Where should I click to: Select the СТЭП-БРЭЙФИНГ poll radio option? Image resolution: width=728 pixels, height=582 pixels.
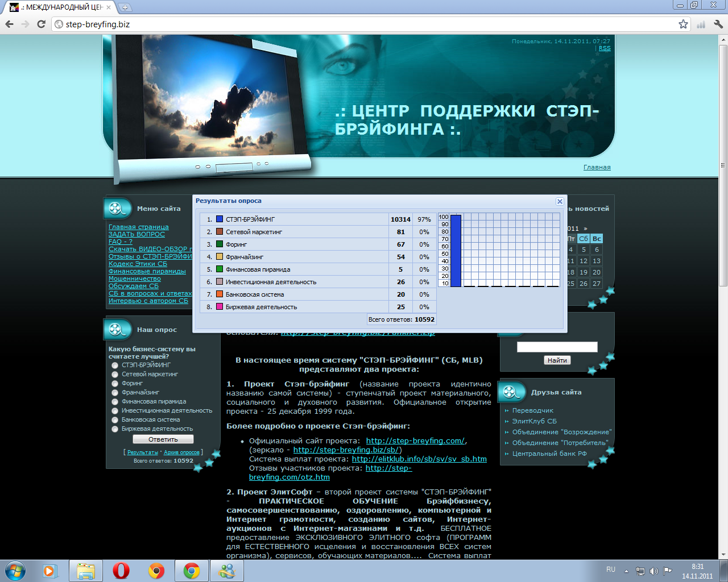point(115,365)
